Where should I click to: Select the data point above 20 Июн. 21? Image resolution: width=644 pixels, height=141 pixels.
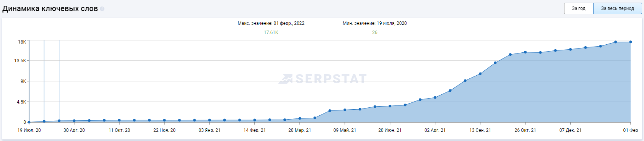point(390,106)
